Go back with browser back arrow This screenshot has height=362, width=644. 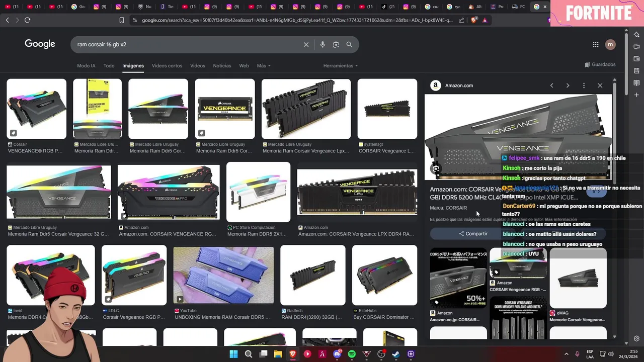pyautogui.click(x=7, y=20)
